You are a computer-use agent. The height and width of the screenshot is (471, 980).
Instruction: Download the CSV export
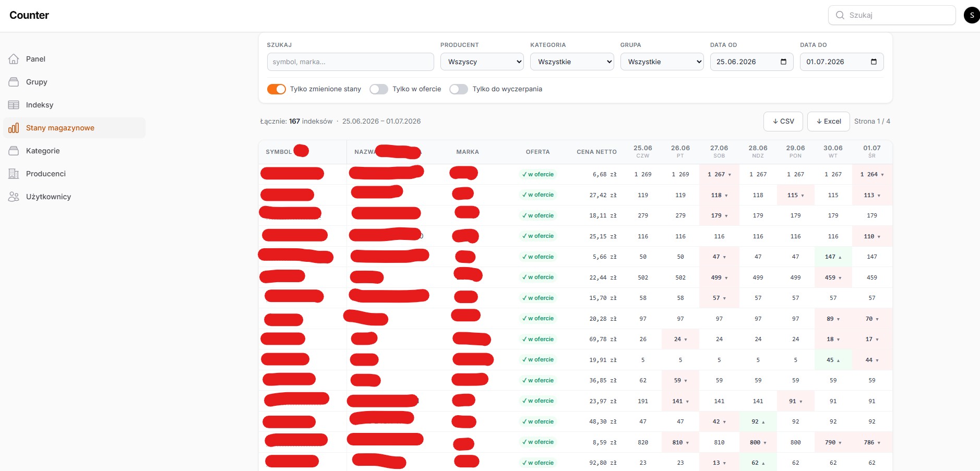(x=783, y=121)
